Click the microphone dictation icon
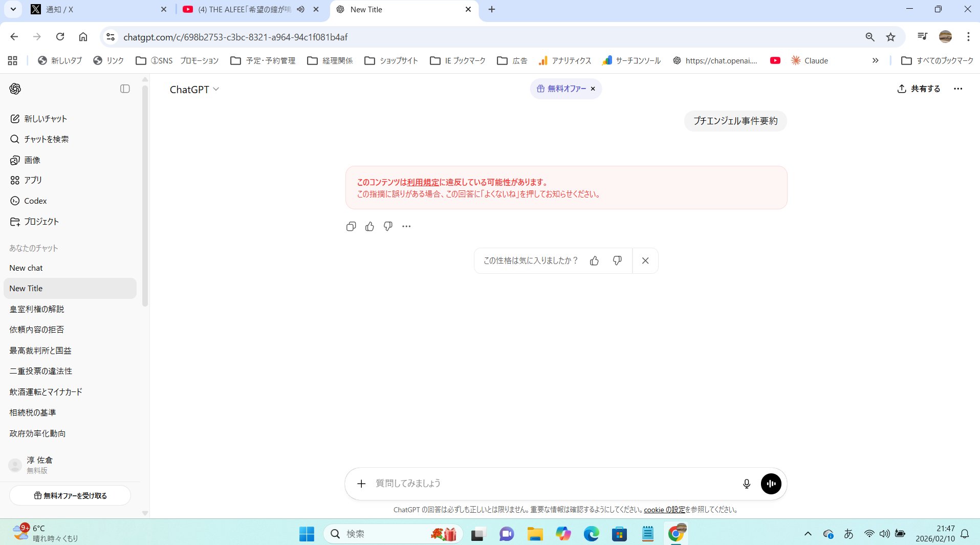980x545 pixels. pos(746,484)
